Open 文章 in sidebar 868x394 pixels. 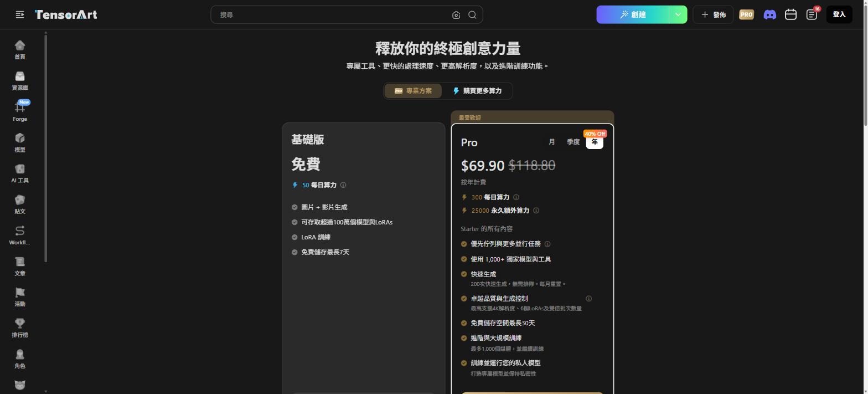[20, 267]
